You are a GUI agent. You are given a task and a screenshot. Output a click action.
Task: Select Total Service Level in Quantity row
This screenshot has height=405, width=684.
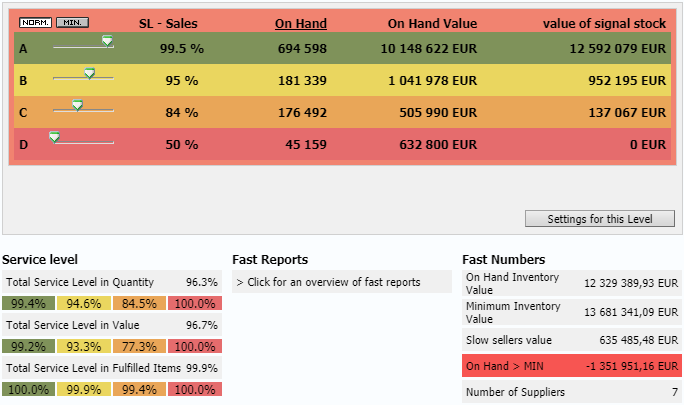pyautogui.click(x=111, y=282)
